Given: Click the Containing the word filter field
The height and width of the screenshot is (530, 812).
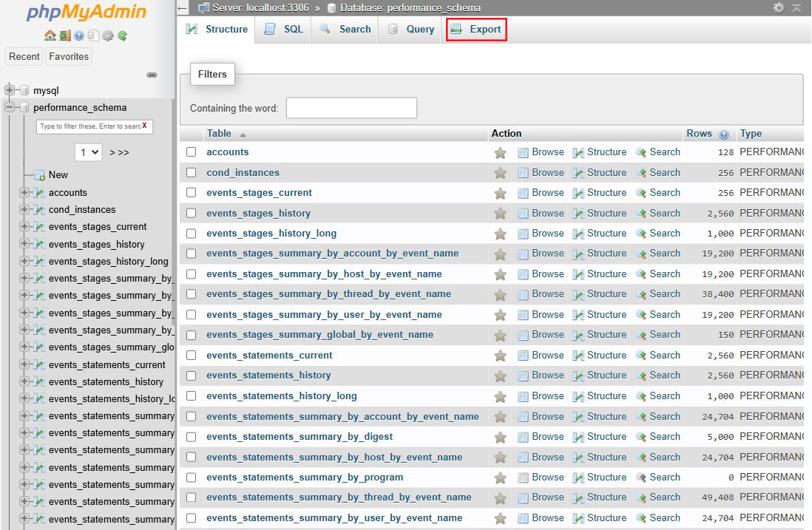Looking at the screenshot, I should point(351,108).
